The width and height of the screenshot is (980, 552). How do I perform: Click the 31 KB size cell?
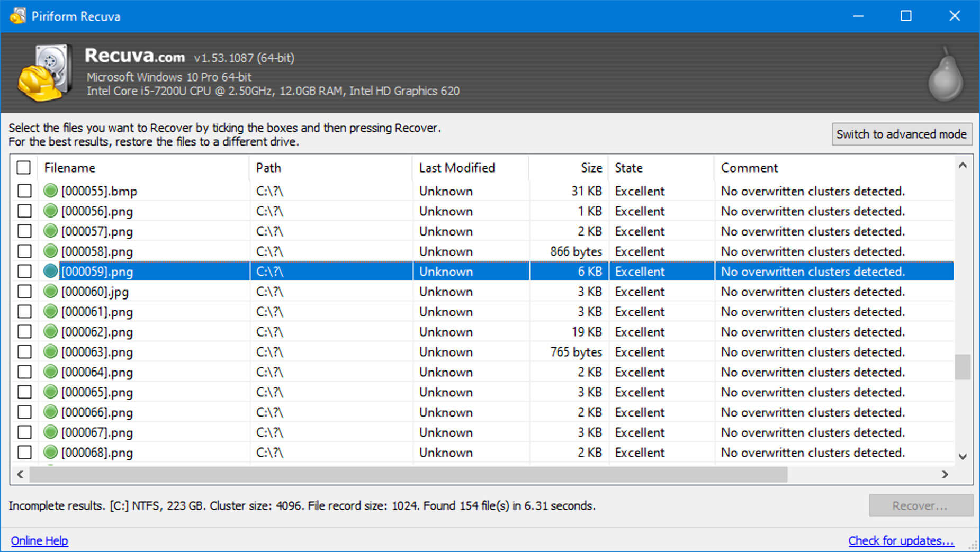[x=587, y=191]
